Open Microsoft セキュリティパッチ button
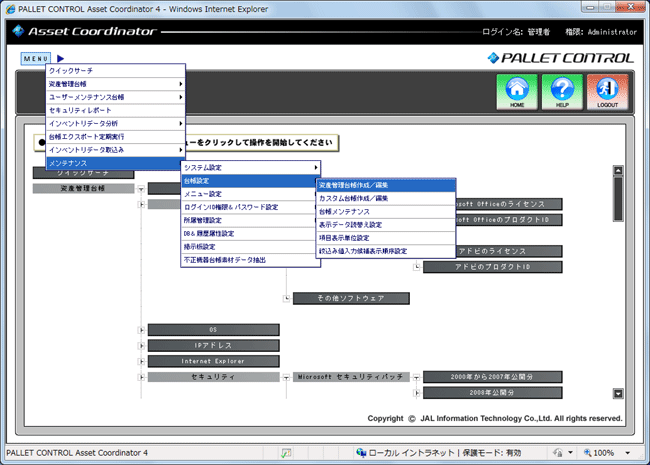This screenshot has width=650, height=465. pyautogui.click(x=351, y=377)
